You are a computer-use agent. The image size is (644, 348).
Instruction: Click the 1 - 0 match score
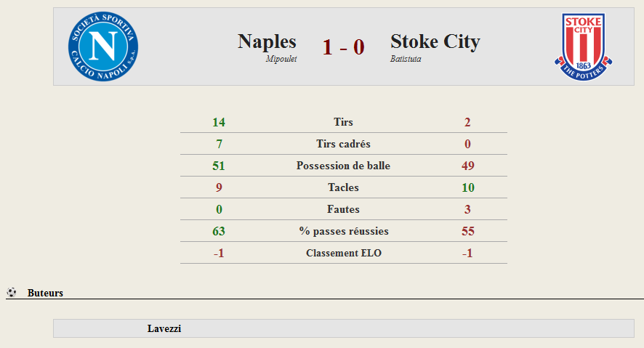[343, 46]
